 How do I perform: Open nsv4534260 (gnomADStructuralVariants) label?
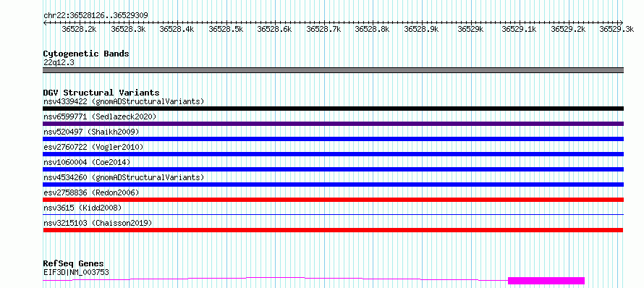[x=124, y=177]
